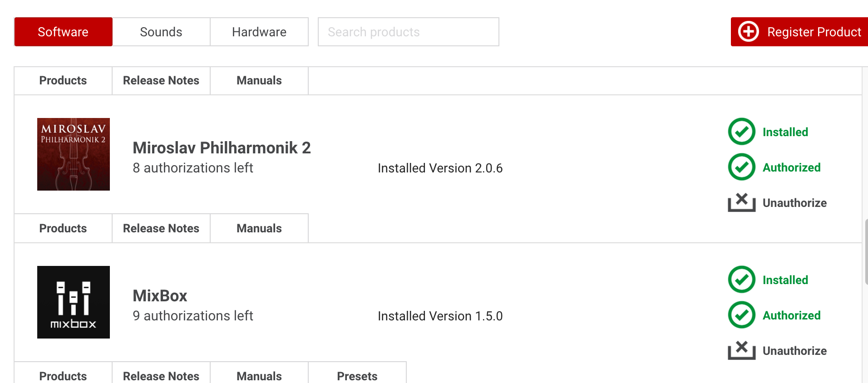
Task: Select the Software category tab
Action: point(63,32)
